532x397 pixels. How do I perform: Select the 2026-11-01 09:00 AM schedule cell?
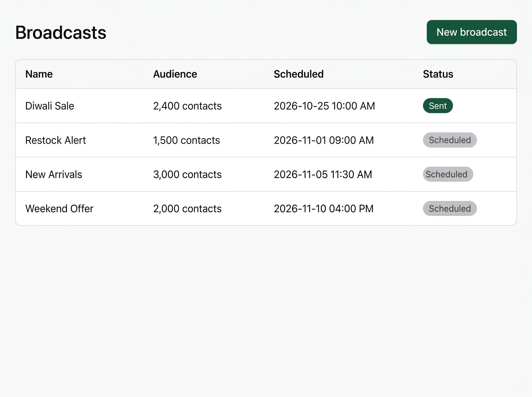click(324, 140)
